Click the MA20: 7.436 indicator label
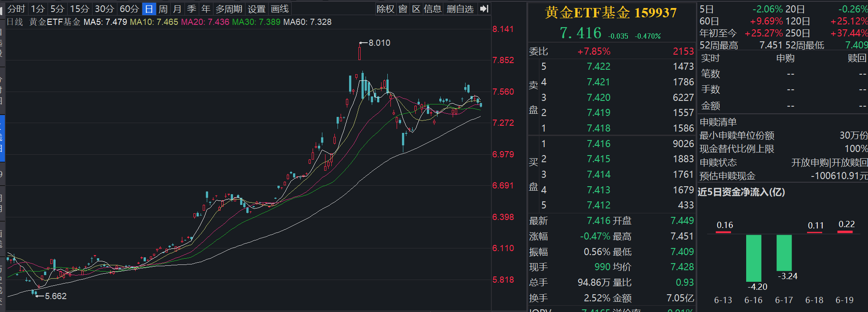 coord(205,22)
